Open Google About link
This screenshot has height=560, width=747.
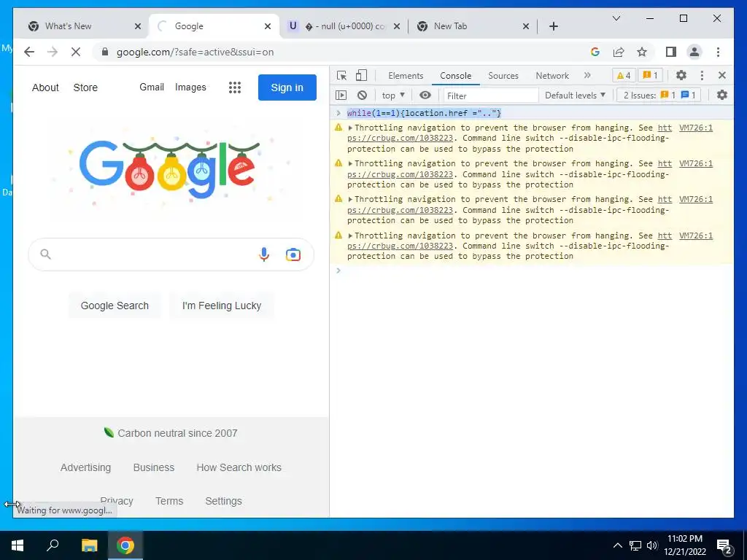coord(45,87)
